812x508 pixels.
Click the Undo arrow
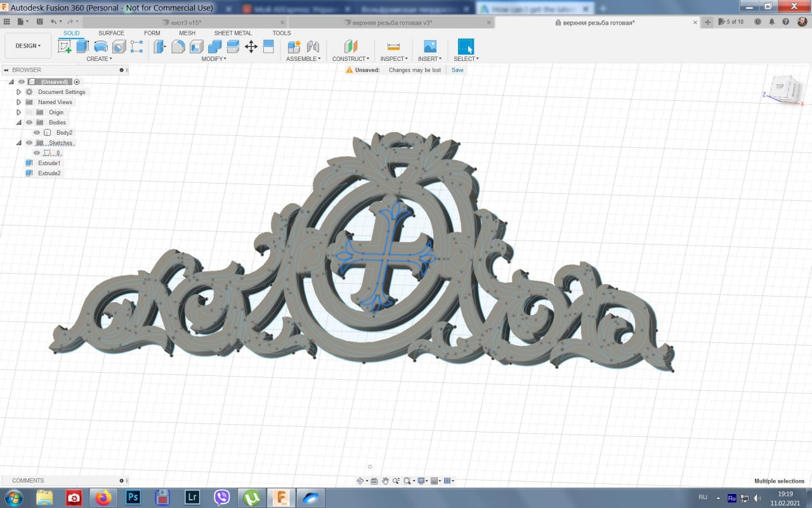(54, 22)
